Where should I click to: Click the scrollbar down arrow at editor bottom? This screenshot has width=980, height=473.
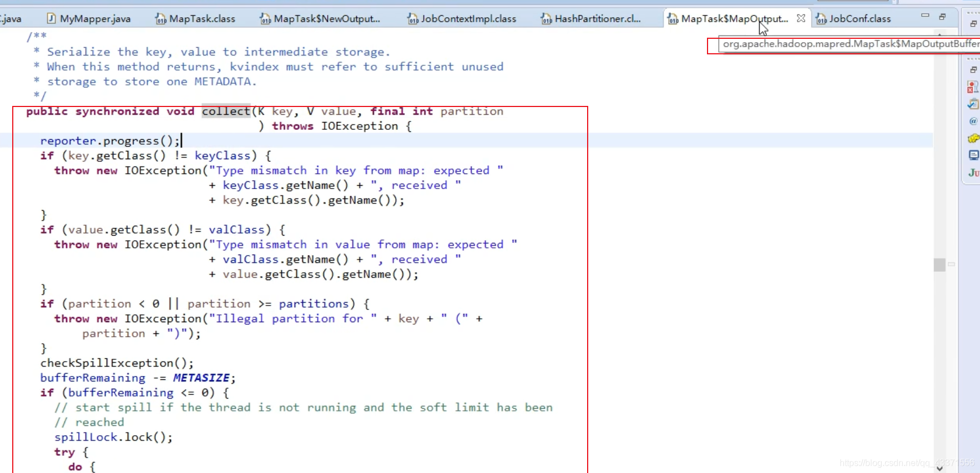pyautogui.click(x=939, y=468)
